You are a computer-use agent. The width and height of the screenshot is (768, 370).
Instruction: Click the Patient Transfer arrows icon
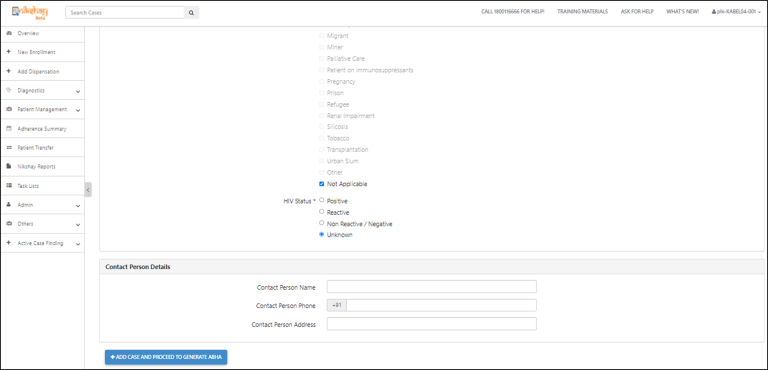[9, 148]
